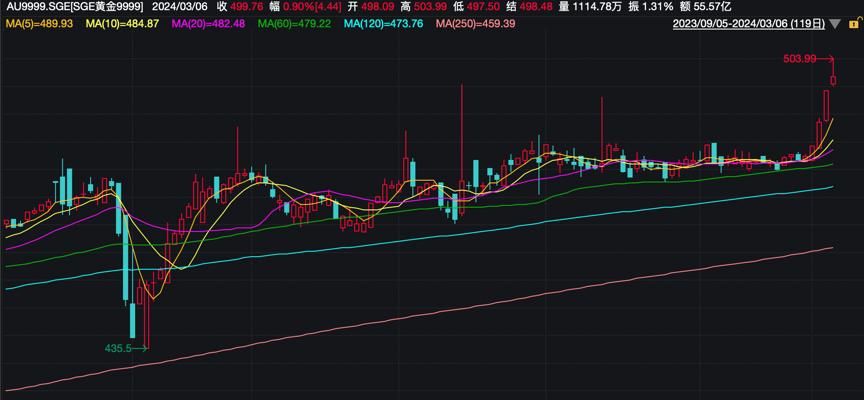Click the closing price 499.76

(248, 7)
